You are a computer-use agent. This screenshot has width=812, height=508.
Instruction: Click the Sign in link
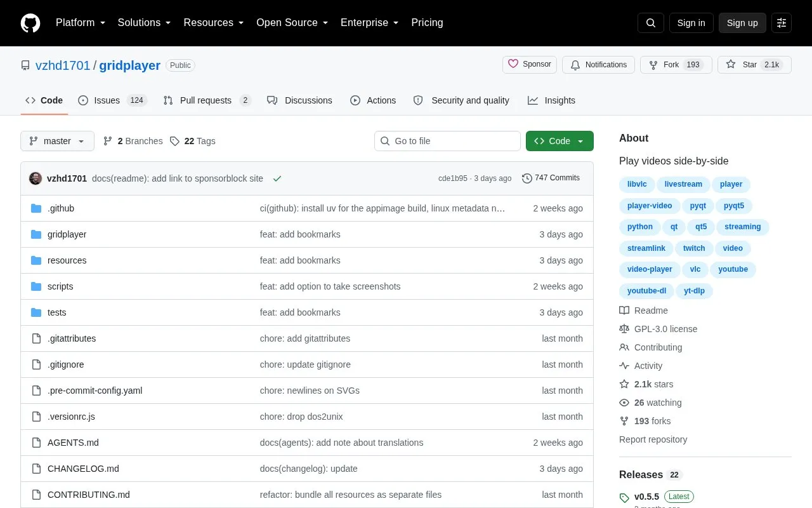pos(691,23)
